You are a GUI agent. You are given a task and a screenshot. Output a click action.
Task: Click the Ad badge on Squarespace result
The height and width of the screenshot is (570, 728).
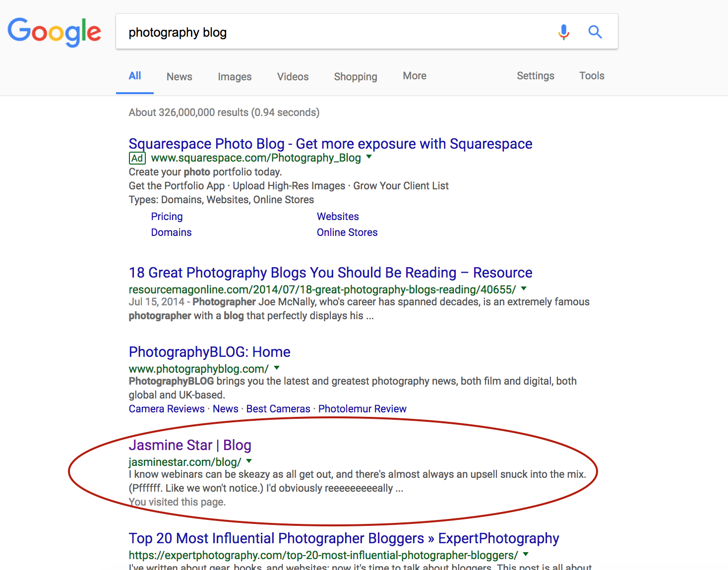[137, 158]
